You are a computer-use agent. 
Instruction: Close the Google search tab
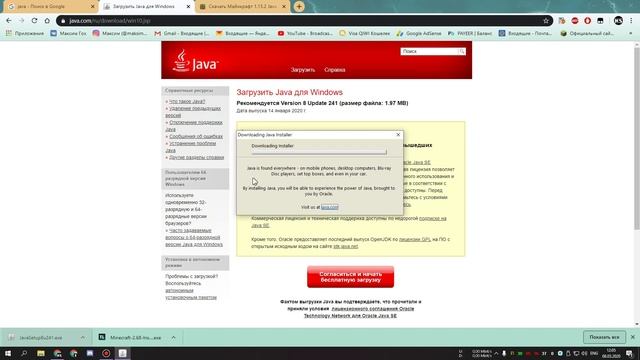[x=93, y=7]
